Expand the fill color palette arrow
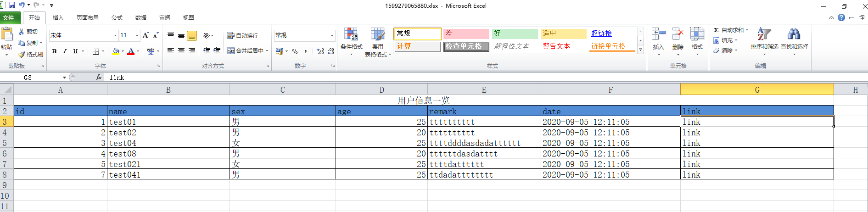Screen dimensions: 868x212 click(x=123, y=51)
